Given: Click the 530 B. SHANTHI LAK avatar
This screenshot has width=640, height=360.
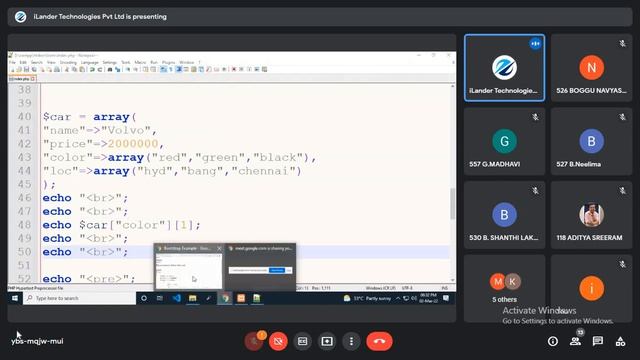Looking at the screenshot, I should 504,215.
